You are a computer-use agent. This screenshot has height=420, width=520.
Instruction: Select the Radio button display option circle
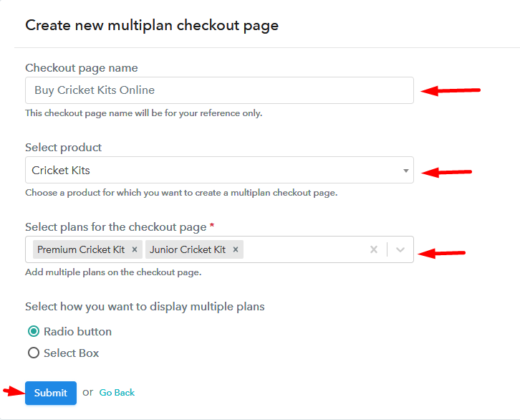click(34, 331)
